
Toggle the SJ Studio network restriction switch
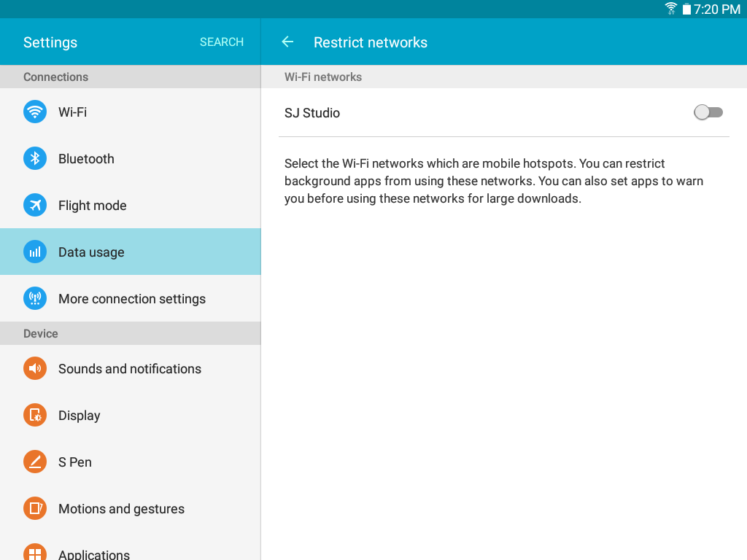coord(708,112)
